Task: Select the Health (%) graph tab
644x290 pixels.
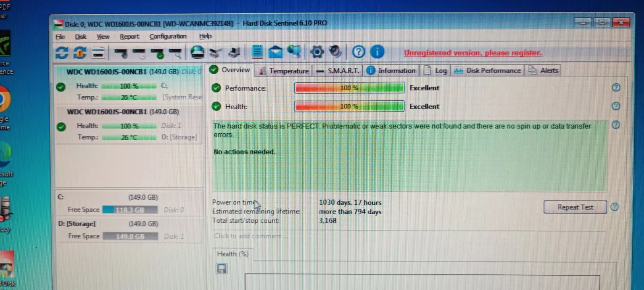Action: click(x=233, y=254)
